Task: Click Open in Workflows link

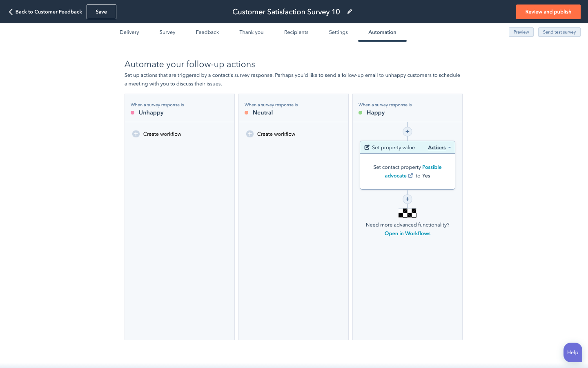Action: click(408, 233)
